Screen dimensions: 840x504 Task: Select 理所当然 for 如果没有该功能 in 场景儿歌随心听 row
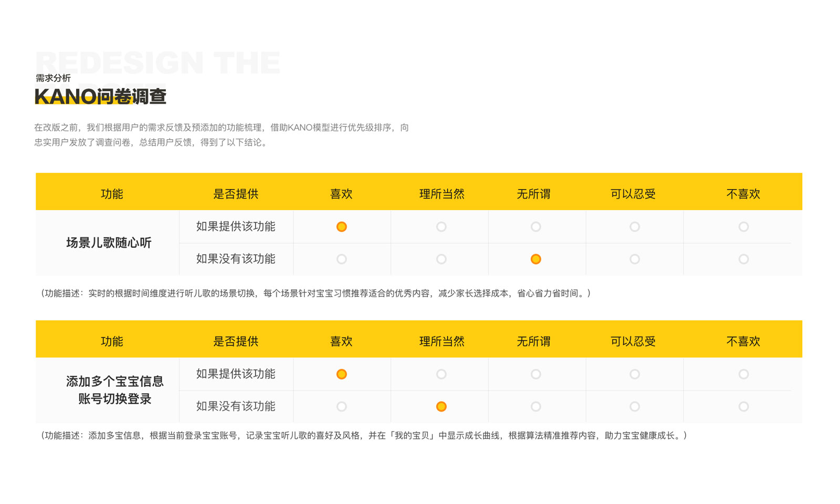pos(441,259)
